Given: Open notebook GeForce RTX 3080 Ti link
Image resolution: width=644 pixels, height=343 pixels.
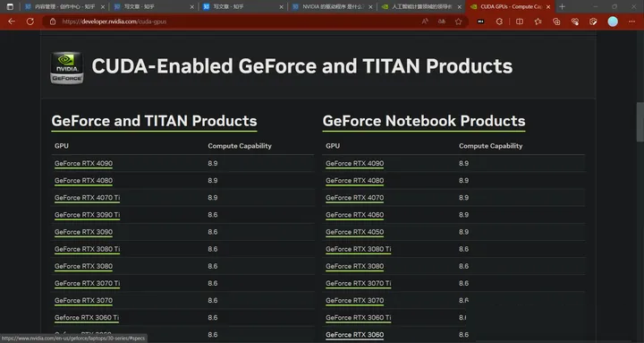Looking at the screenshot, I should click(358, 249).
